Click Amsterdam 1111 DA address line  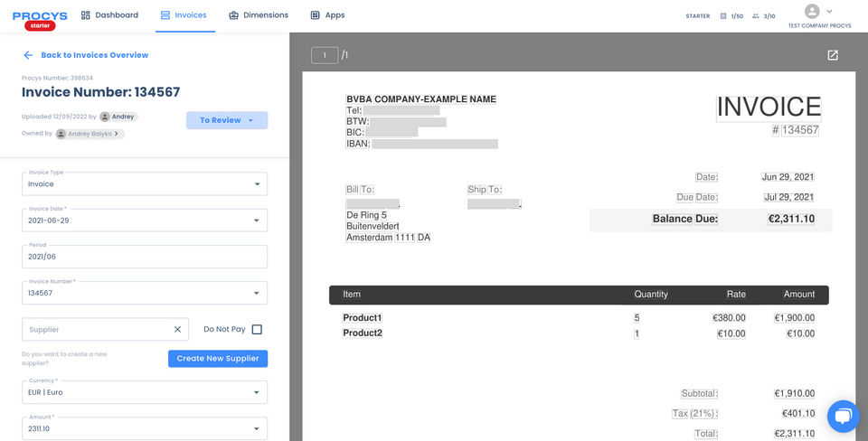pos(388,238)
